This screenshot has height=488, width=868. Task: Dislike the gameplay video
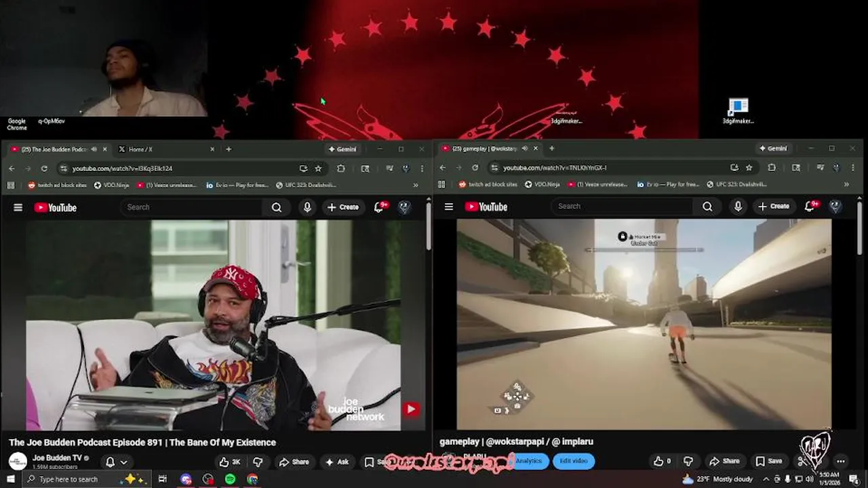[x=688, y=461]
